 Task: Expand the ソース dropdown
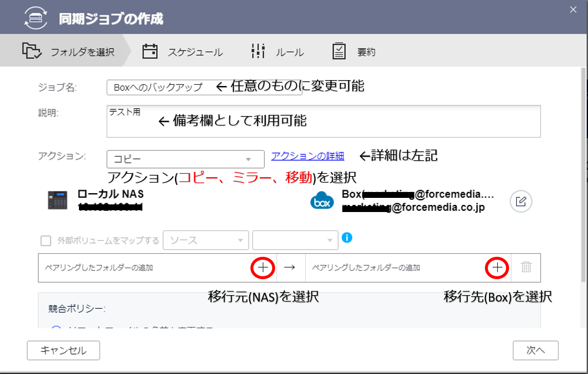point(206,240)
